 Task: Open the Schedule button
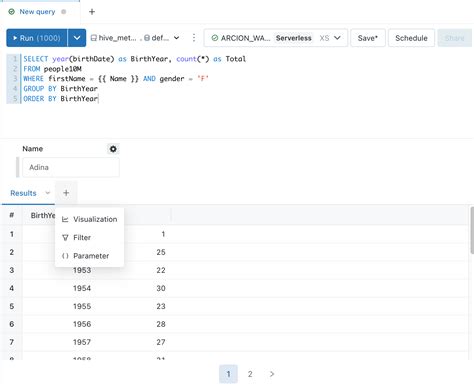tap(411, 38)
